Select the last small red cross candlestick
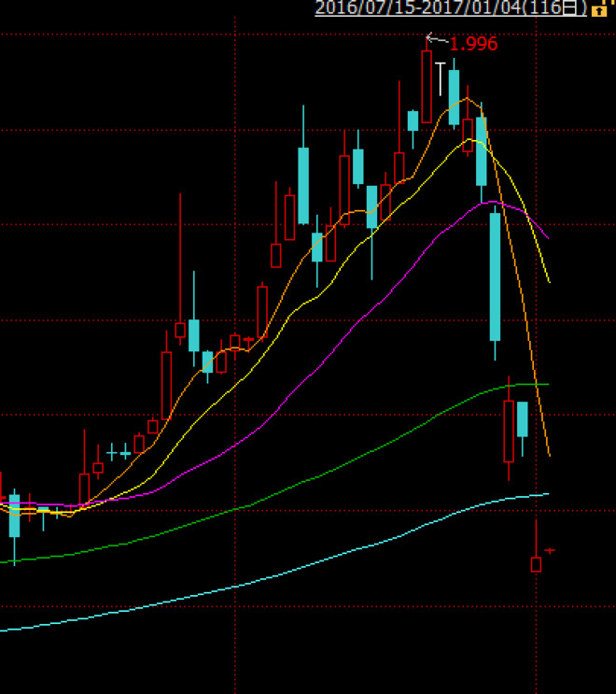 550,550
